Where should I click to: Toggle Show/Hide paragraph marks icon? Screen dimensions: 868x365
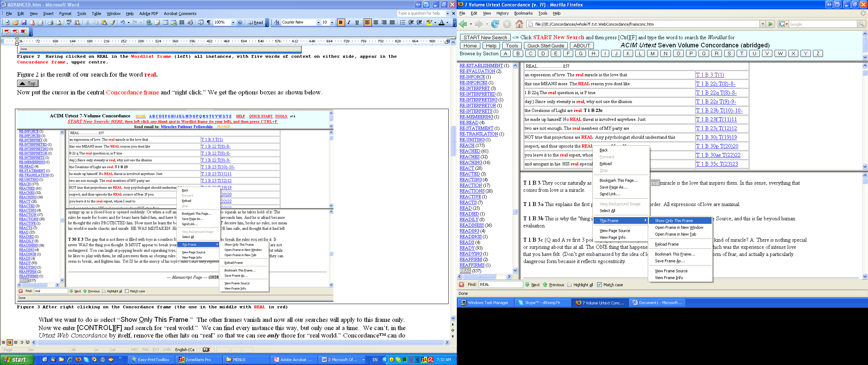(209, 22)
